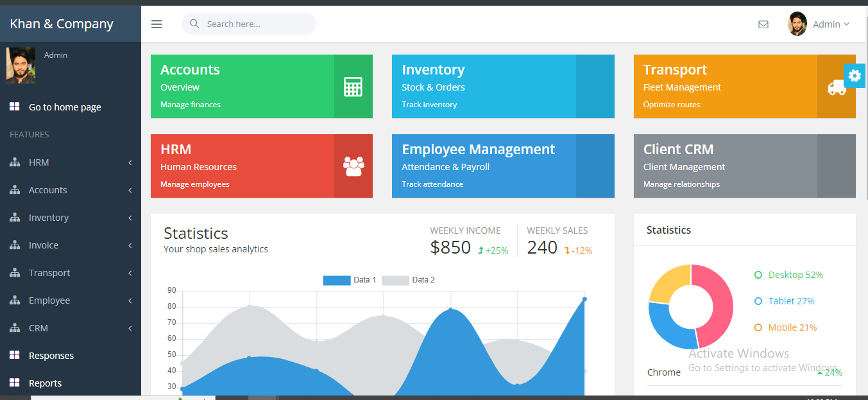Expand the Inventory sidebar chevron
The image size is (868, 400).
point(130,218)
